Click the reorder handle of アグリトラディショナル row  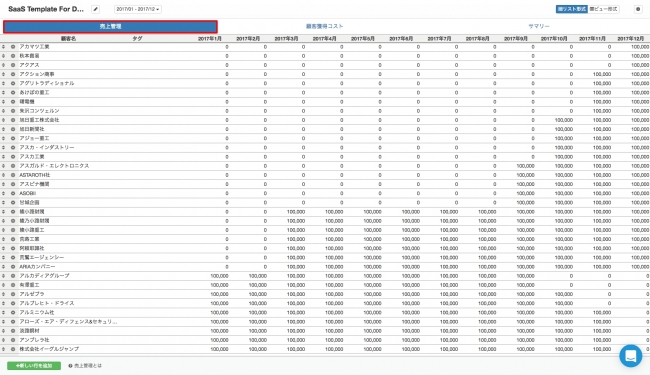[4, 83]
